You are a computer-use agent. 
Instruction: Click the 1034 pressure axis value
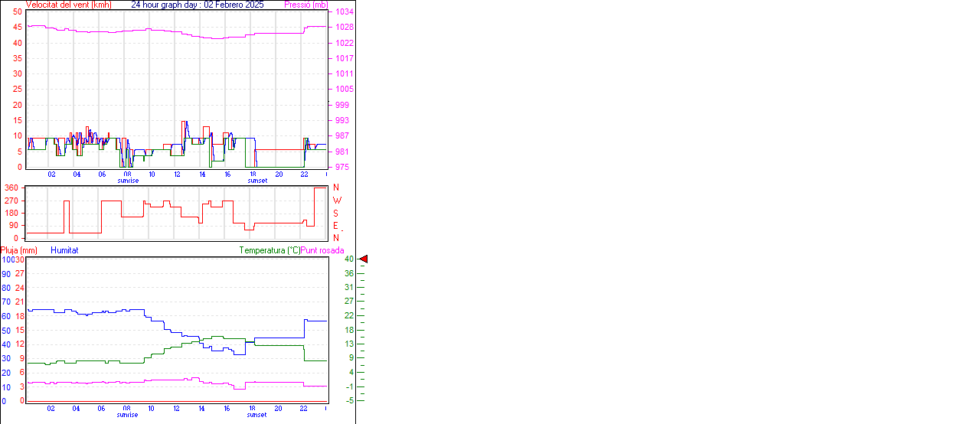(344, 12)
